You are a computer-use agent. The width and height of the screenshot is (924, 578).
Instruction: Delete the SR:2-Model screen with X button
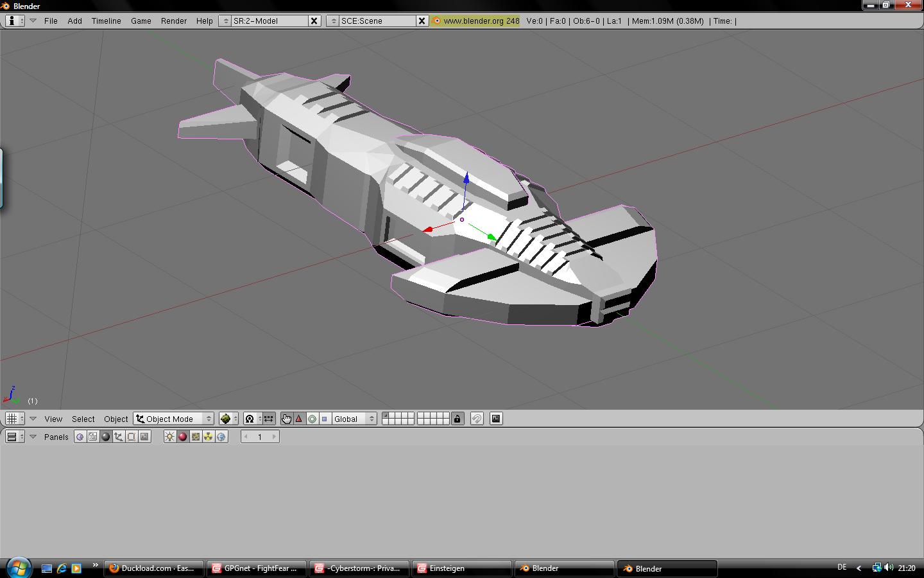pos(314,21)
